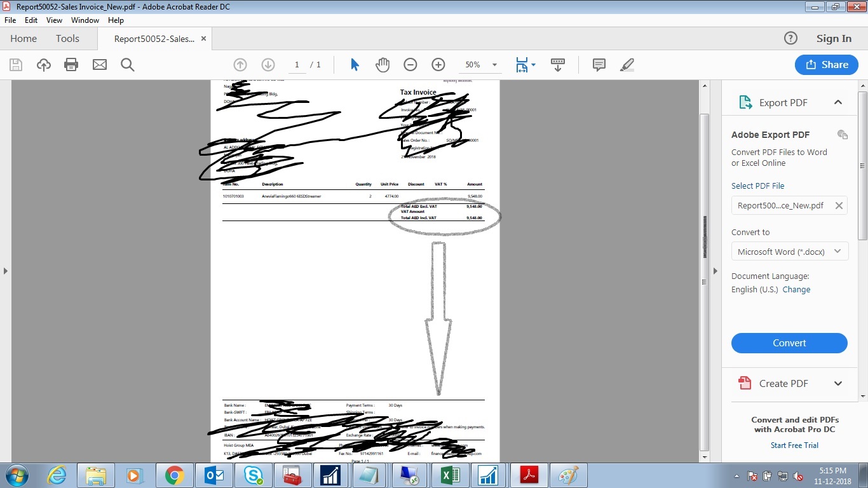Click the copy icon beside Adobe Export PDF
The image size is (868, 488).
pyautogui.click(x=843, y=134)
